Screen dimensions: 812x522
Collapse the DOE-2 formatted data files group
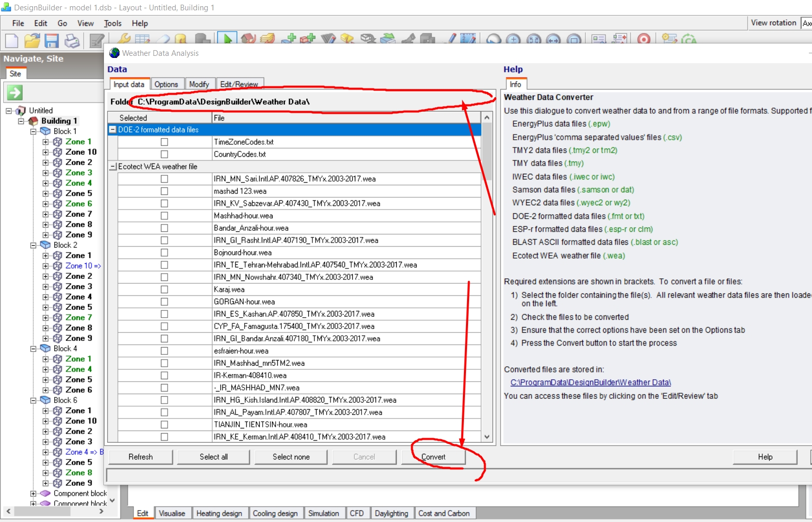[112, 130]
